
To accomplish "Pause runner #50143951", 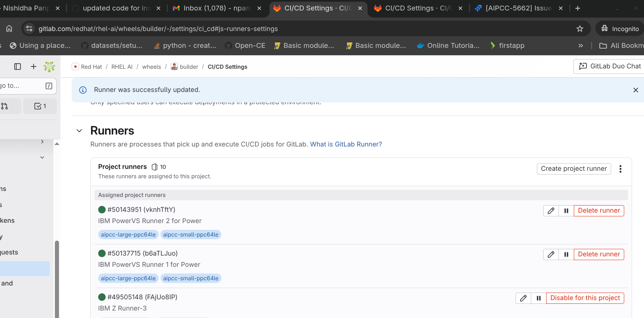I will pos(566,211).
